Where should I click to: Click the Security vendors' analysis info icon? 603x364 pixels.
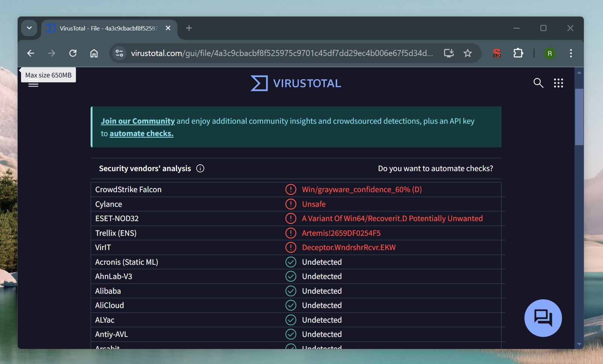(x=200, y=168)
